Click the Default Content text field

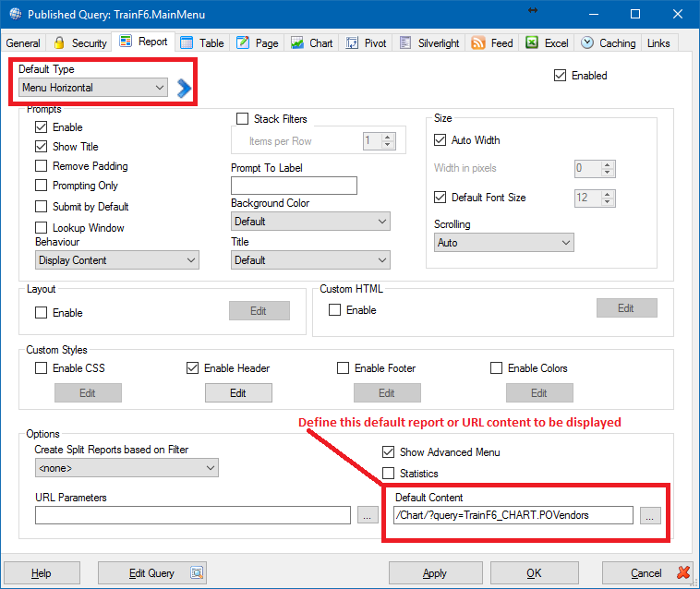point(513,515)
